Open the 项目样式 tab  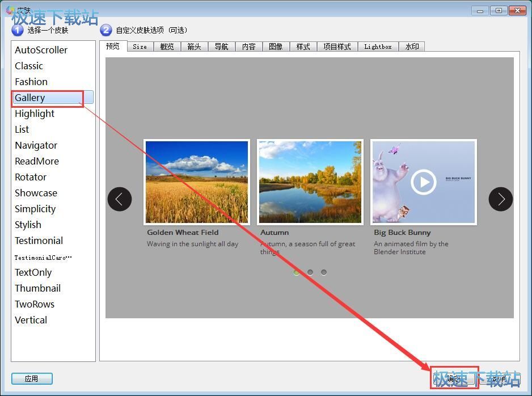(x=337, y=47)
